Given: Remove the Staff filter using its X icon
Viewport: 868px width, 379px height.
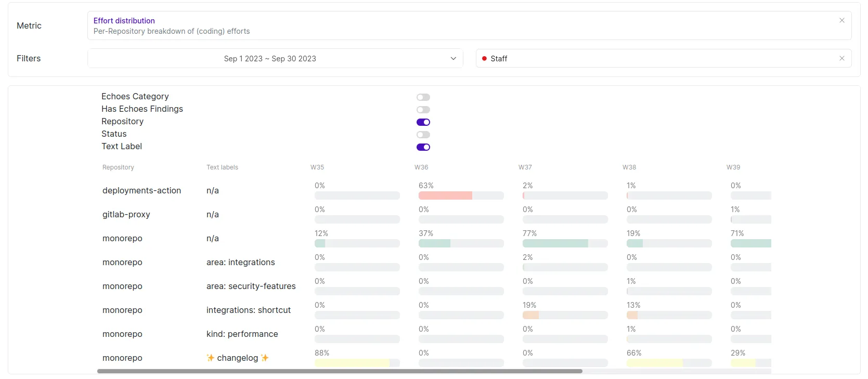Looking at the screenshot, I should pos(841,58).
